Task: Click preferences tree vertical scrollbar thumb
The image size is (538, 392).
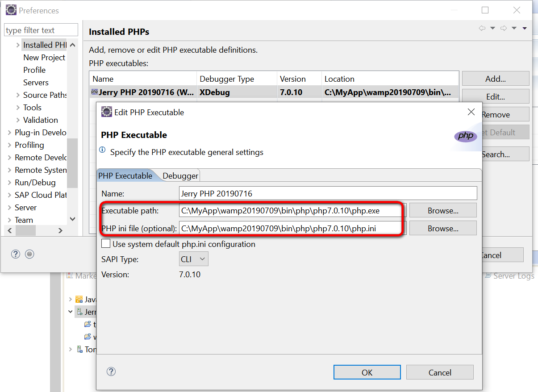Action: 72,163
